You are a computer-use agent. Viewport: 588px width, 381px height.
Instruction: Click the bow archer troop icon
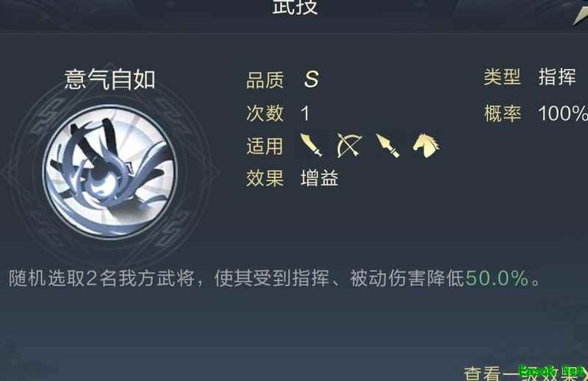point(349,145)
